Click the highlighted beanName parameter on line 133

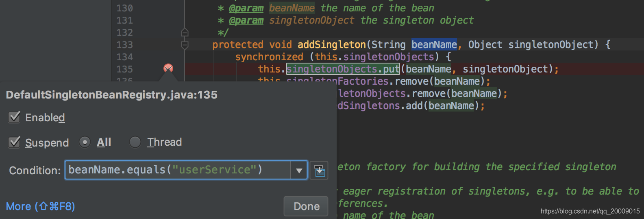[434, 45]
